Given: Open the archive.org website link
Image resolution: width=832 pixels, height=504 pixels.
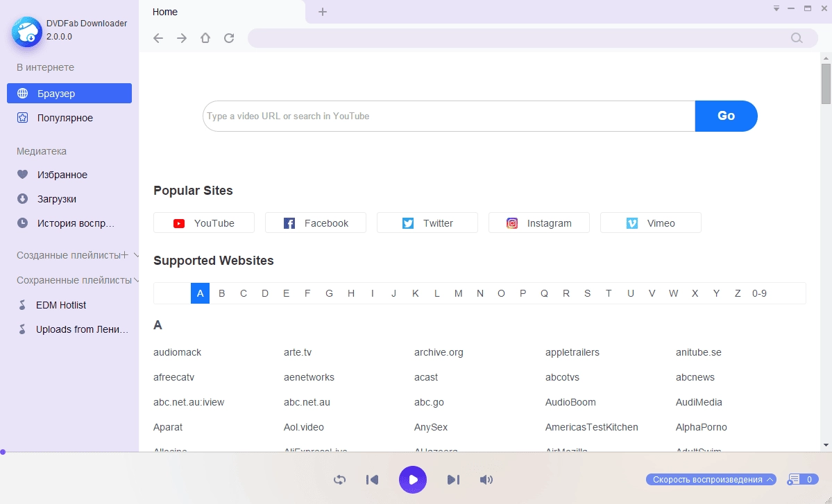Looking at the screenshot, I should pos(439,352).
